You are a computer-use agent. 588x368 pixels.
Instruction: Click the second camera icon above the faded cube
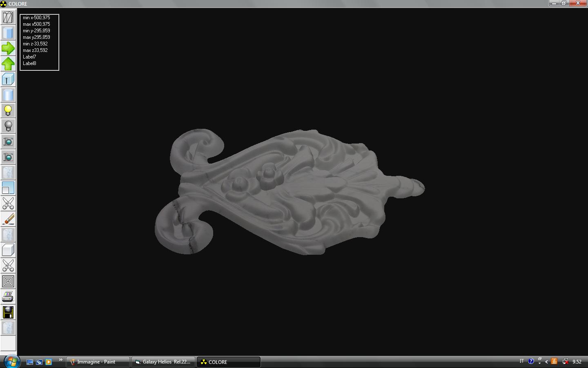click(x=8, y=157)
